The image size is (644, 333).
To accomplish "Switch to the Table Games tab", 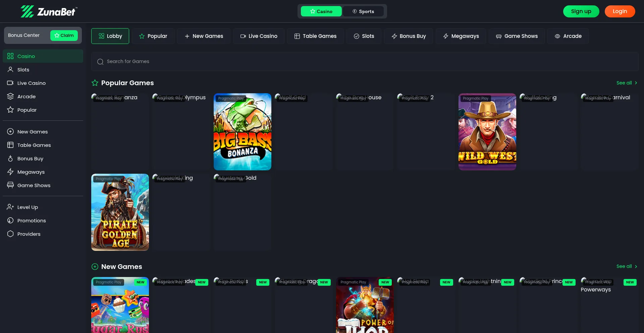I will coord(315,36).
